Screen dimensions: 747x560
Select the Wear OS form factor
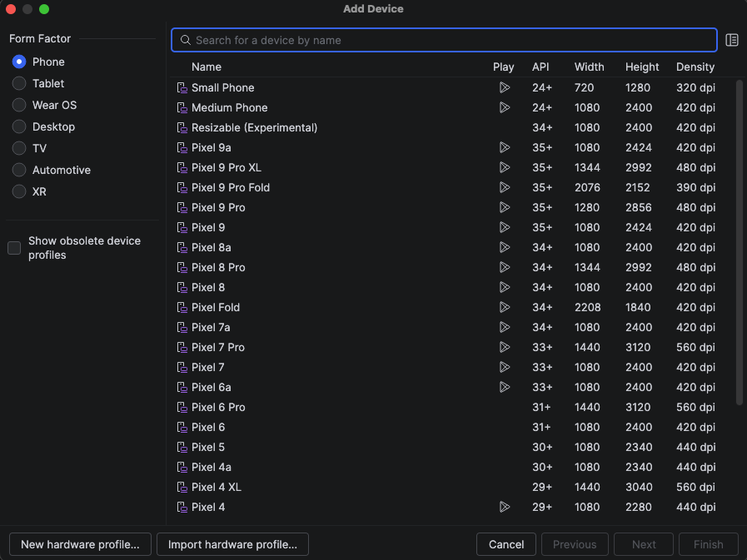pos(19,105)
